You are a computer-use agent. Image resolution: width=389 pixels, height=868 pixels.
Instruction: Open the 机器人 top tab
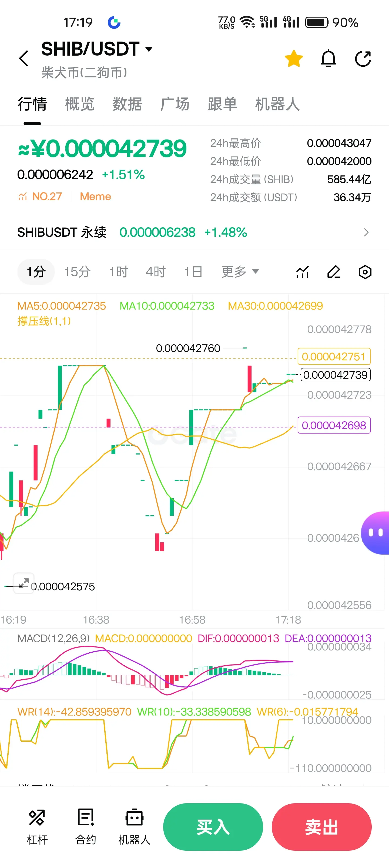click(277, 104)
